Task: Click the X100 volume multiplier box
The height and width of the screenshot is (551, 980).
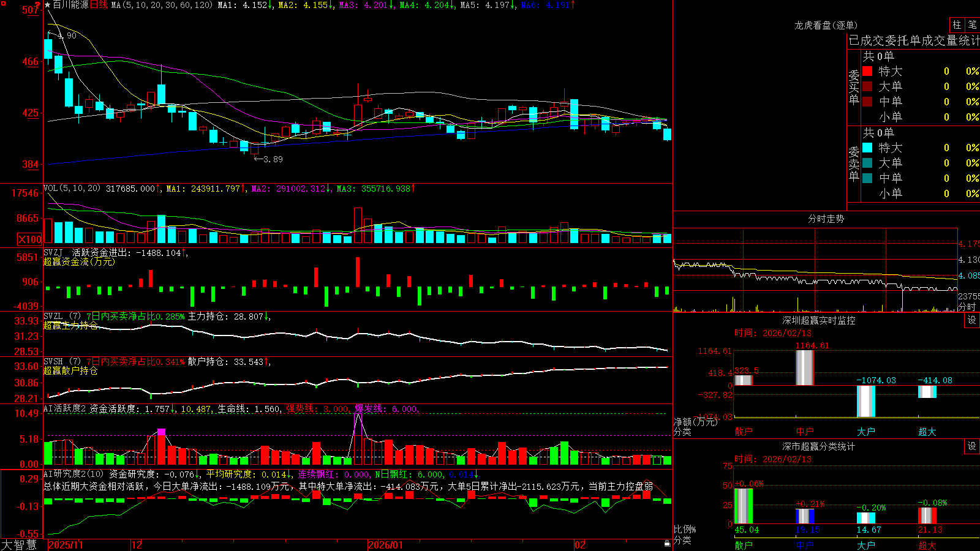Action: tap(30, 239)
